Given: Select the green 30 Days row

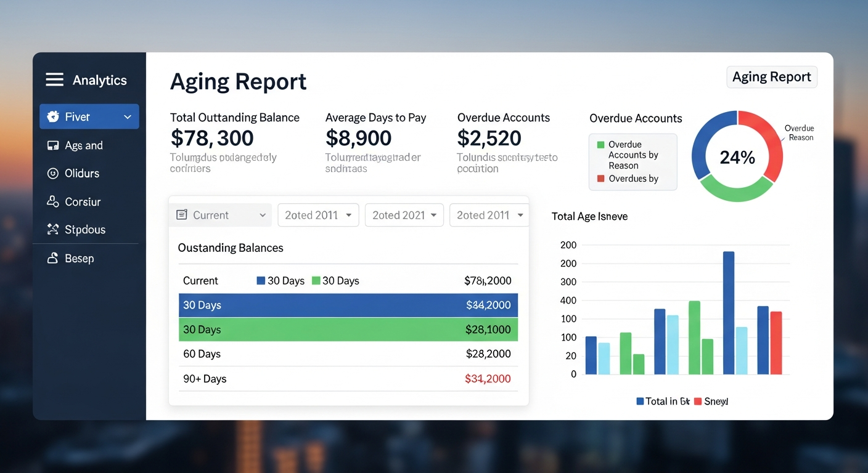Looking at the screenshot, I should pyautogui.click(x=348, y=329).
